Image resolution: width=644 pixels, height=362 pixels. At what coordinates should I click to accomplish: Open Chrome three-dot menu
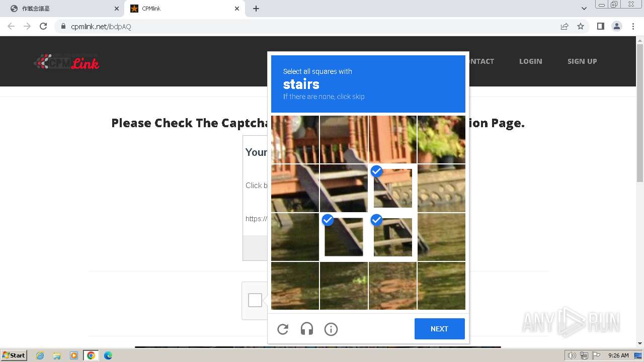[x=633, y=26]
